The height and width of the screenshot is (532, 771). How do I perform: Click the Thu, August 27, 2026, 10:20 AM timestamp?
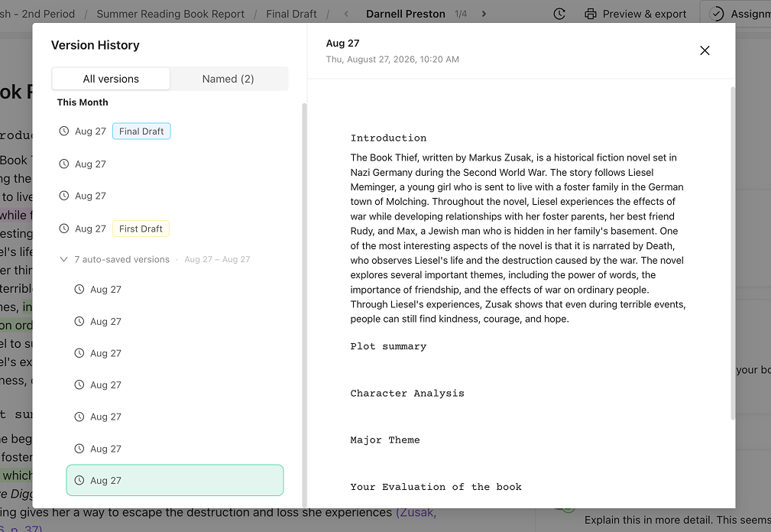point(393,59)
